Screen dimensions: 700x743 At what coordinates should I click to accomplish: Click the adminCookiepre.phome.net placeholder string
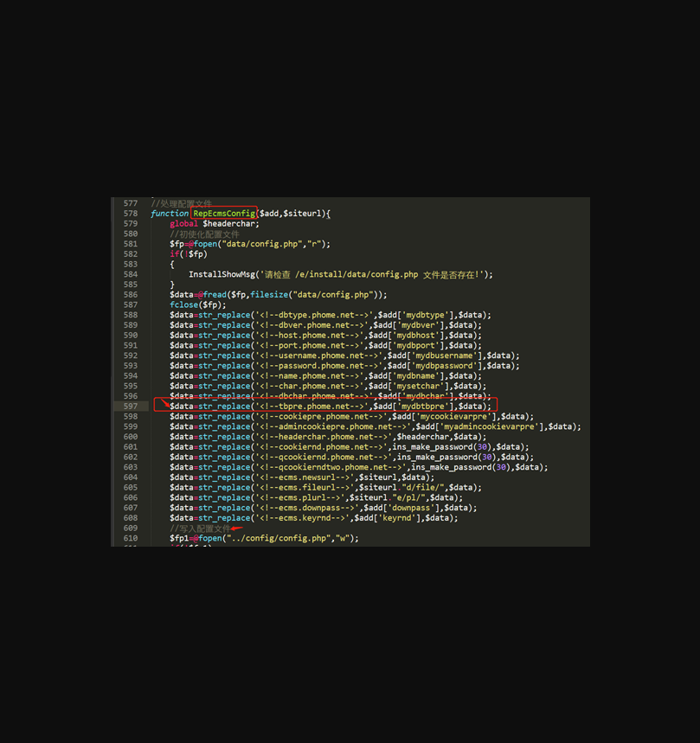point(327,426)
